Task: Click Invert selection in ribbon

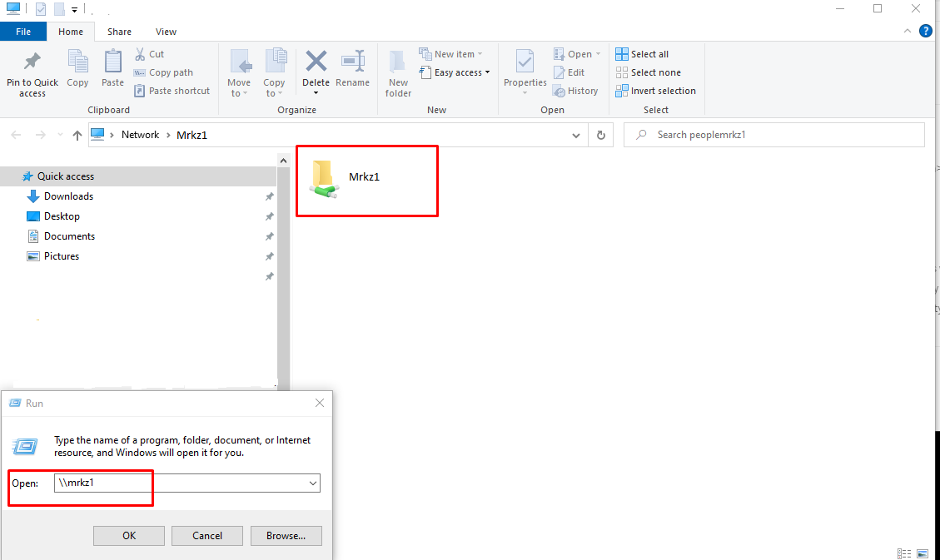Action: coord(656,91)
